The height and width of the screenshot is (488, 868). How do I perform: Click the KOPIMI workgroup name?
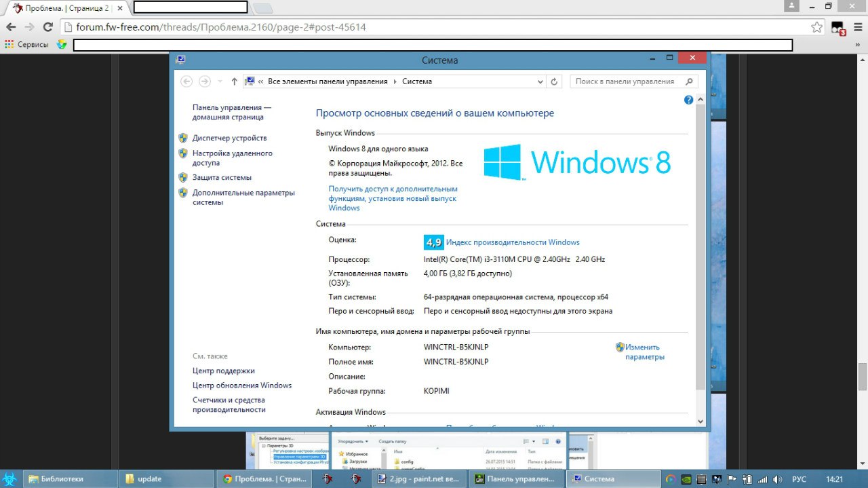pyautogui.click(x=436, y=391)
